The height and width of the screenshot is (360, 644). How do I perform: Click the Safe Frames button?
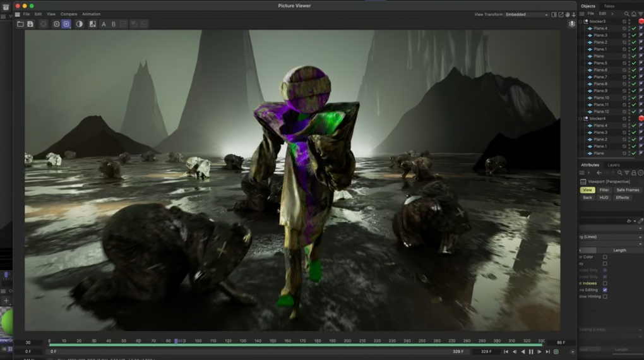coord(628,190)
